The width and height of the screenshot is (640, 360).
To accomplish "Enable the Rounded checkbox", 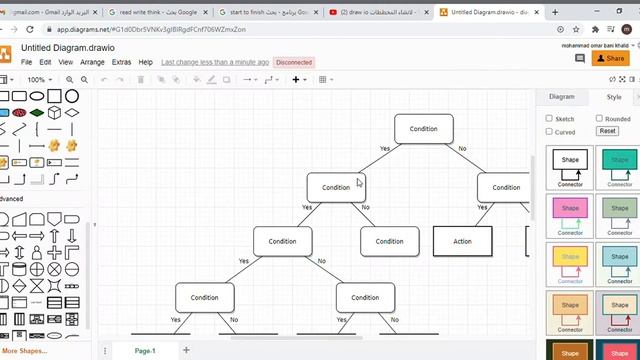I will coord(599,118).
